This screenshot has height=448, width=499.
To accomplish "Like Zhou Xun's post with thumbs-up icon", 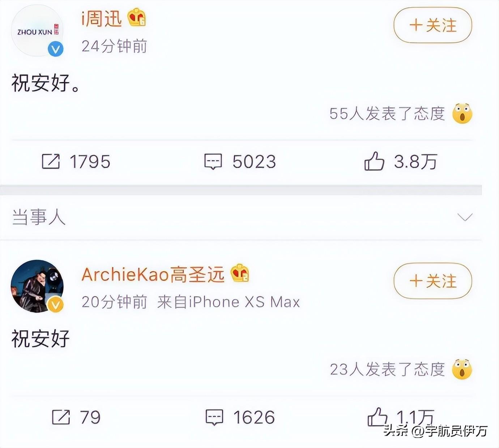I will pyautogui.click(x=374, y=161).
